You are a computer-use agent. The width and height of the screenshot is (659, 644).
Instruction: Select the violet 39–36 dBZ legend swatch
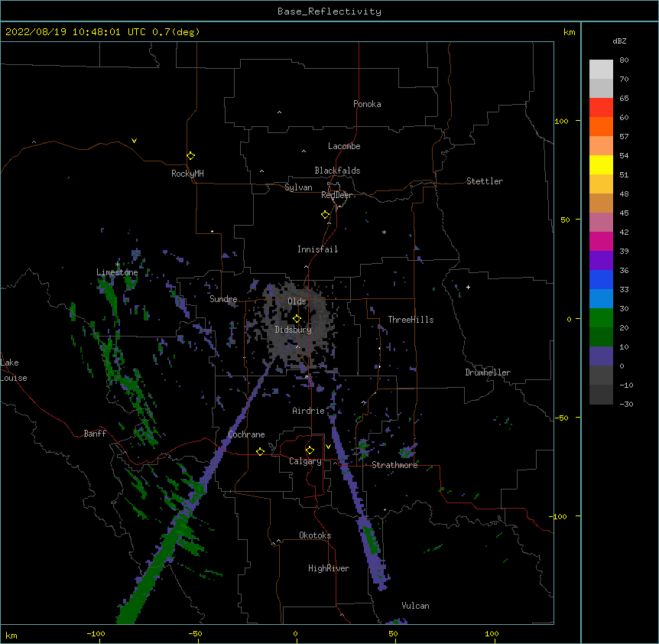[x=601, y=261]
